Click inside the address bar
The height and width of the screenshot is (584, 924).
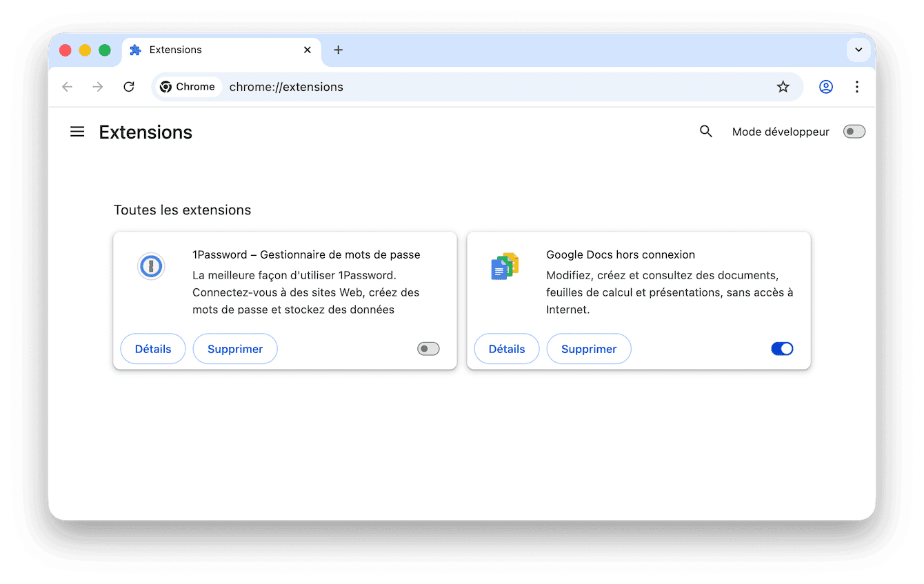(414, 86)
